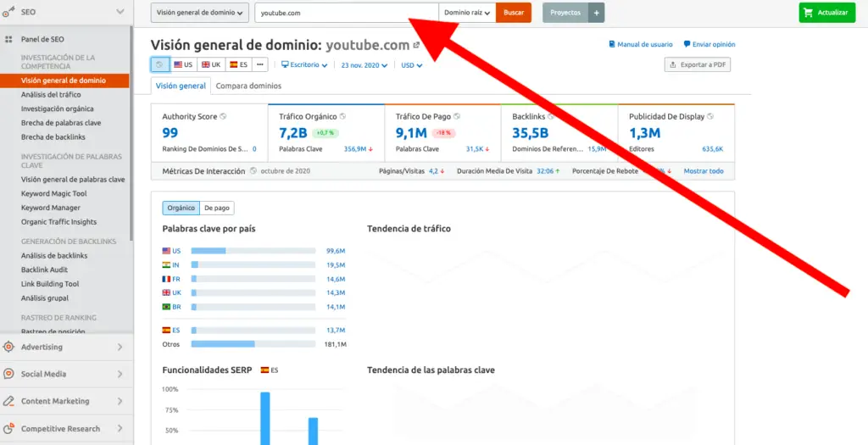
Task: Open the 7,2B organic traffic value
Action: click(x=292, y=133)
